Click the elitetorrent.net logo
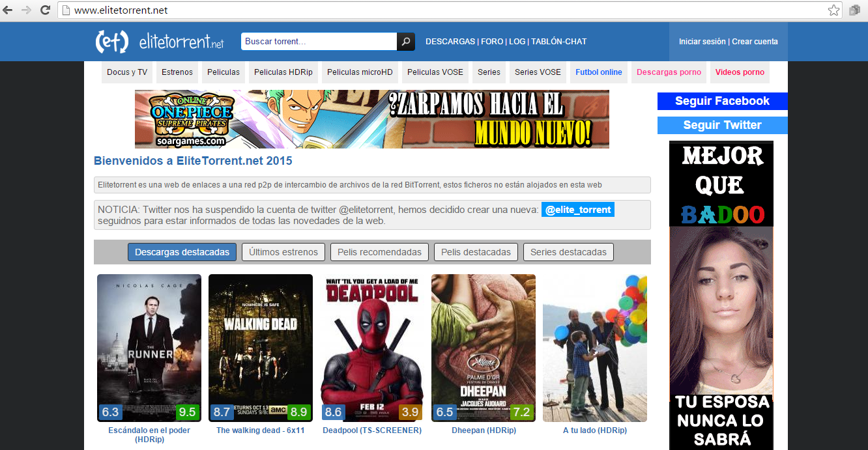This screenshot has width=868, height=450. (x=160, y=42)
